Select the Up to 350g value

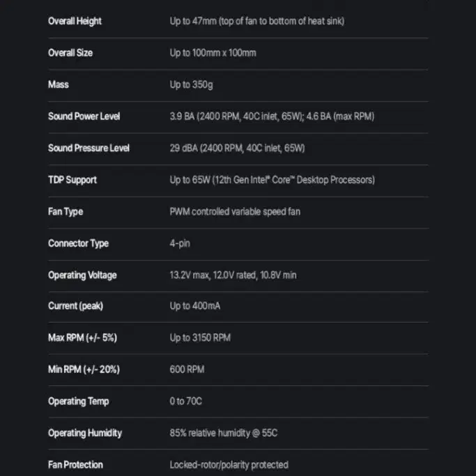point(191,85)
